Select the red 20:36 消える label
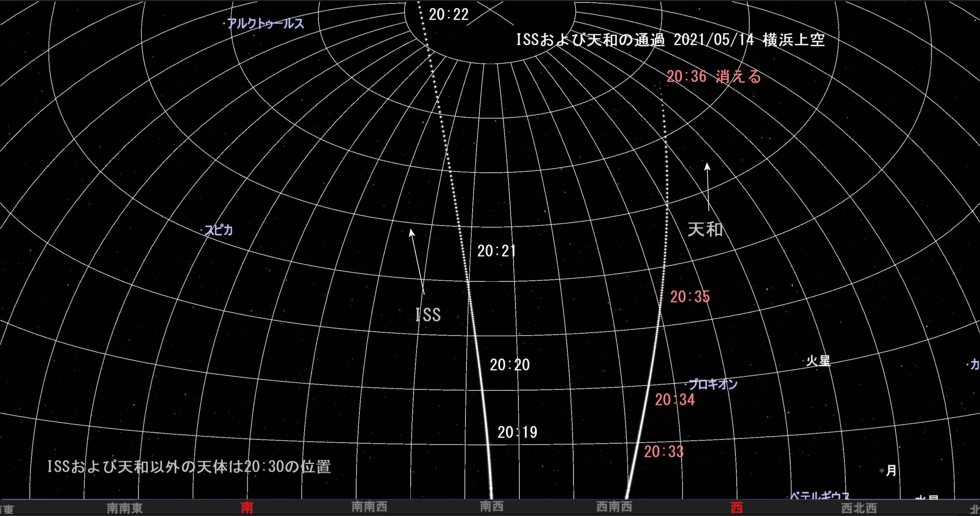This screenshot has width=980, height=516. point(714,77)
